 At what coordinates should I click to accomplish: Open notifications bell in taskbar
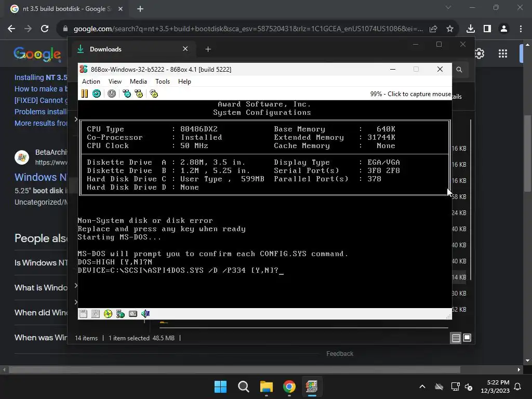pyautogui.click(x=518, y=387)
